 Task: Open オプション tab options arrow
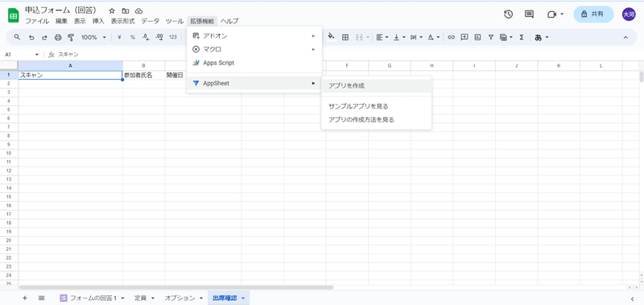(201, 298)
